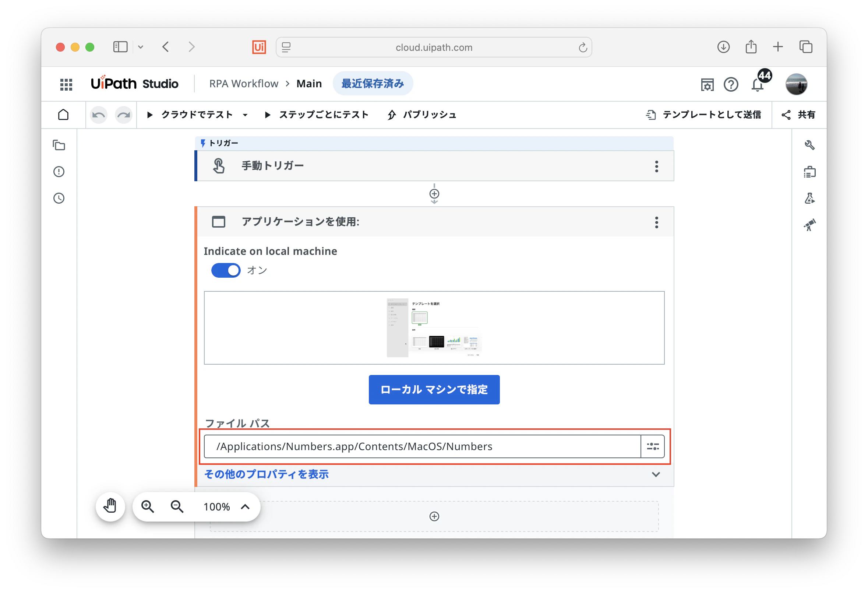Image resolution: width=868 pixels, height=593 pixels.
Task: Click the Main breadcrumb item
Action: pyautogui.click(x=309, y=84)
